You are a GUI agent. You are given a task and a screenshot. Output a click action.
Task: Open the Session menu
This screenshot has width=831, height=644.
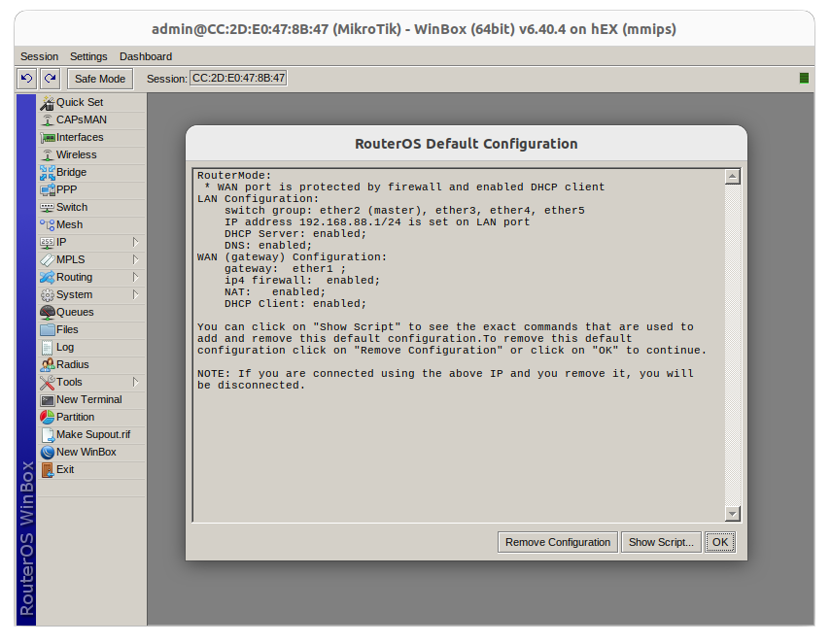click(x=39, y=56)
